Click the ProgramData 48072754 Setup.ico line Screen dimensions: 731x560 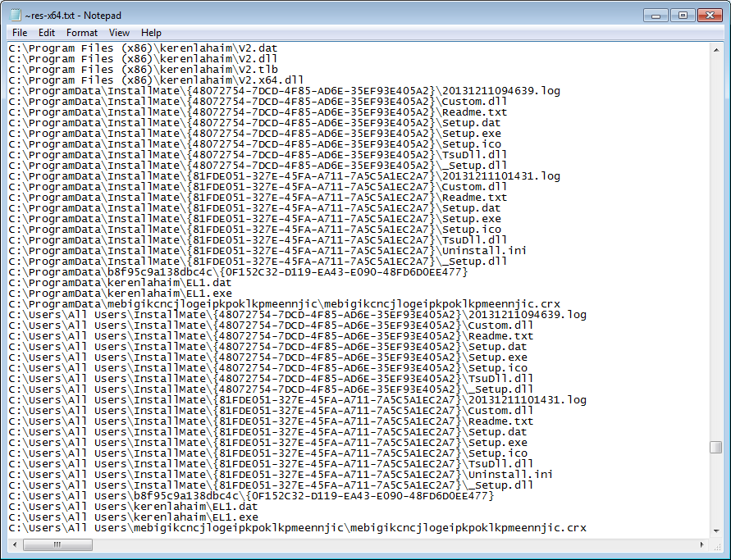pyautogui.click(x=254, y=144)
